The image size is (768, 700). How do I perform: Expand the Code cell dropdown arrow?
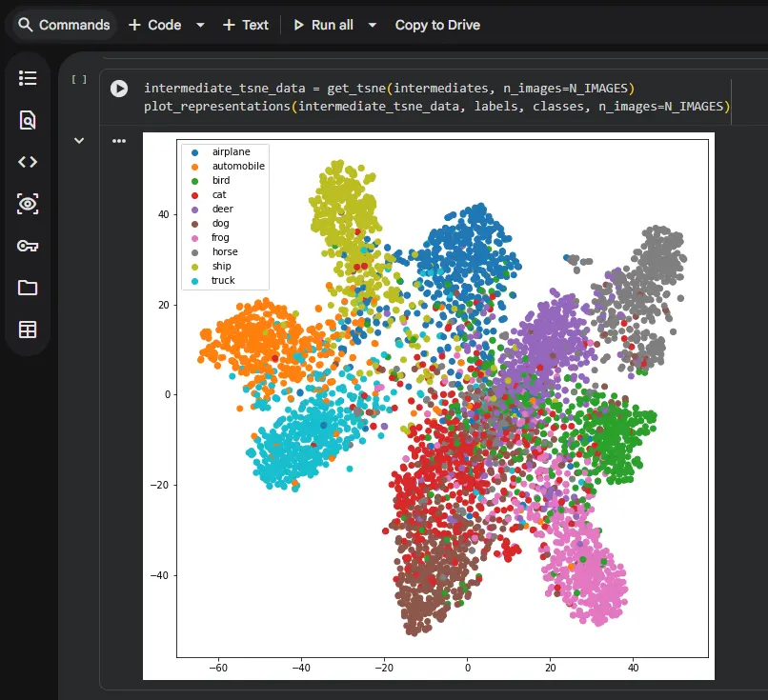pyautogui.click(x=200, y=25)
